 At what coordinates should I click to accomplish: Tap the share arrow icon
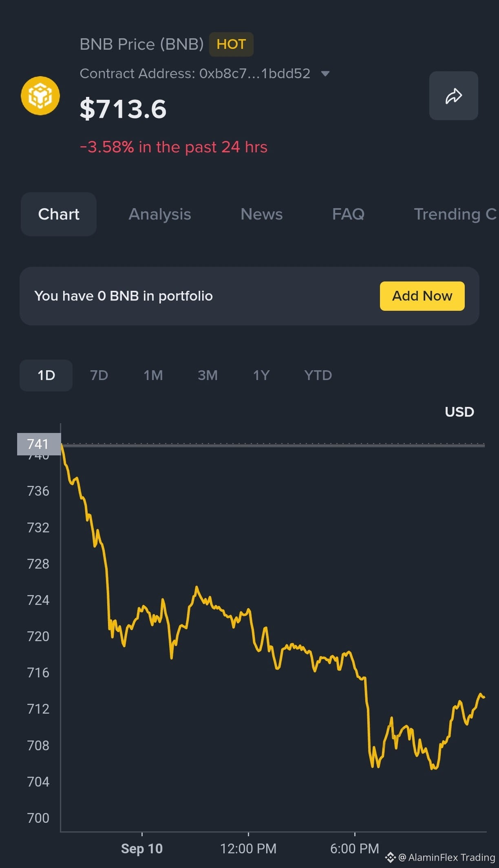453,96
